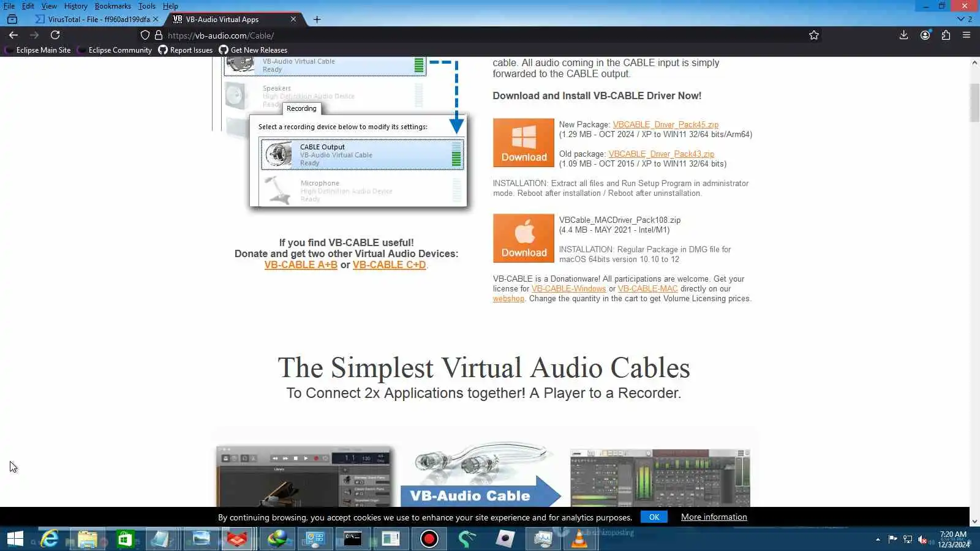980x551 pixels.
Task: Open the Downloads panel
Action: pyautogui.click(x=903, y=35)
